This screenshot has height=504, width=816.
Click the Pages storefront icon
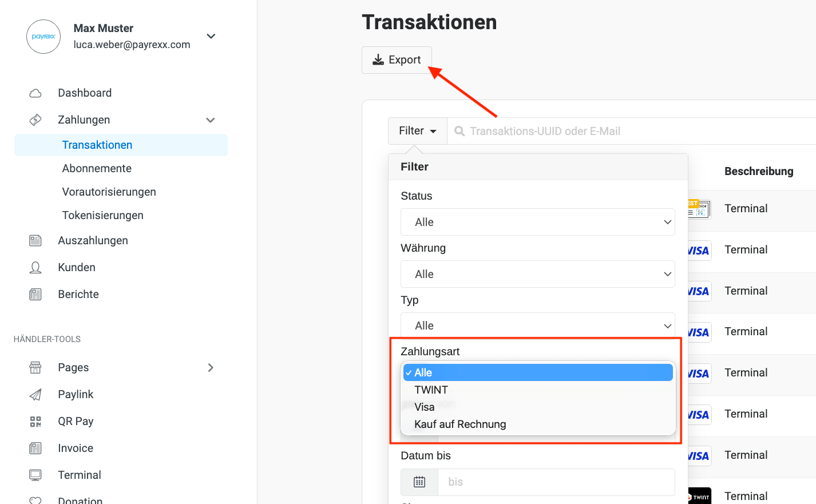tap(35, 368)
